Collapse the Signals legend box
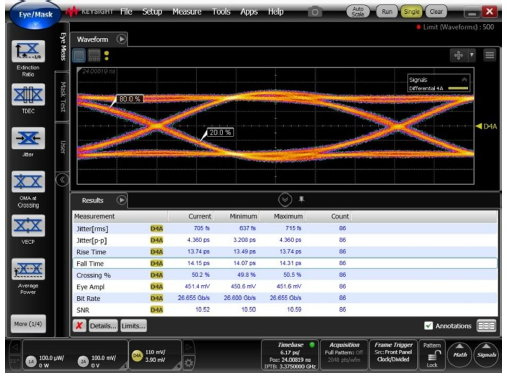Viewport: 507px width, 376px height. (464, 79)
